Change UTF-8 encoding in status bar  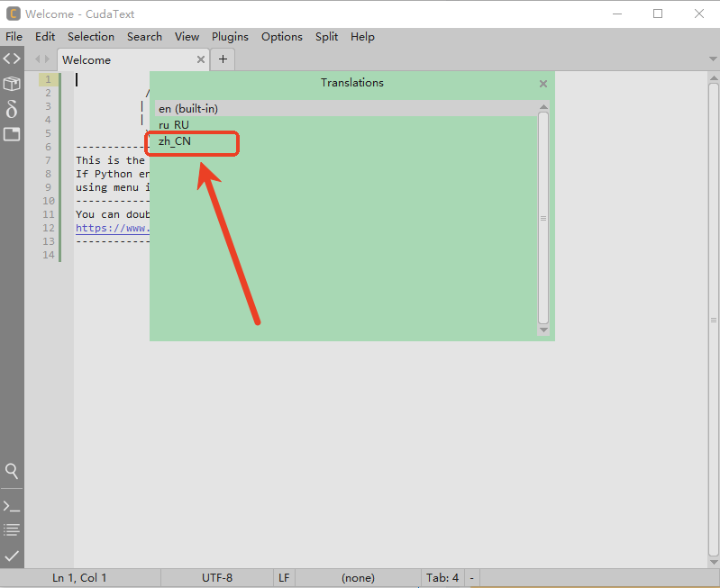(x=217, y=578)
